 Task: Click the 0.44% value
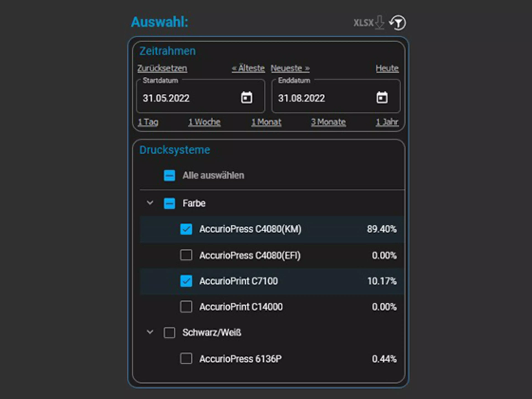click(x=385, y=359)
